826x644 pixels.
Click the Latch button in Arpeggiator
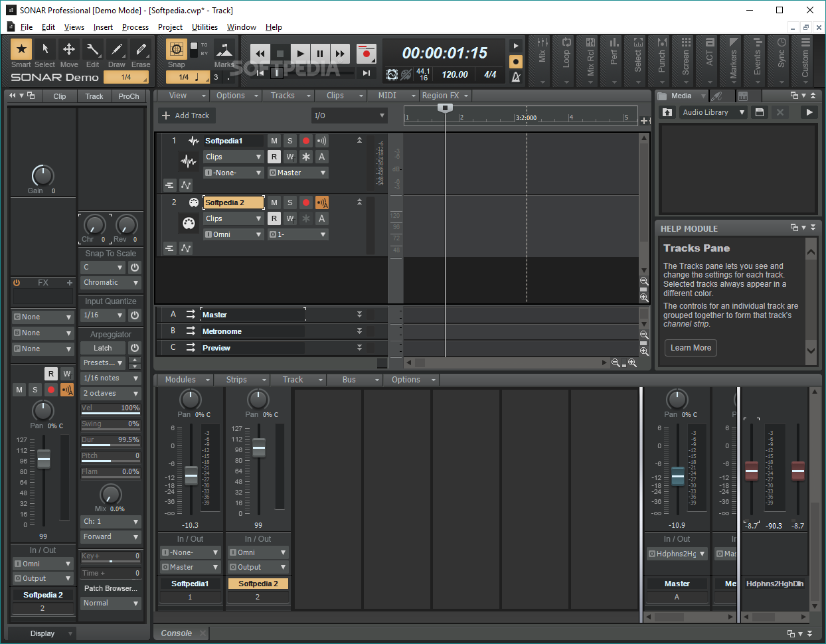pyautogui.click(x=103, y=348)
